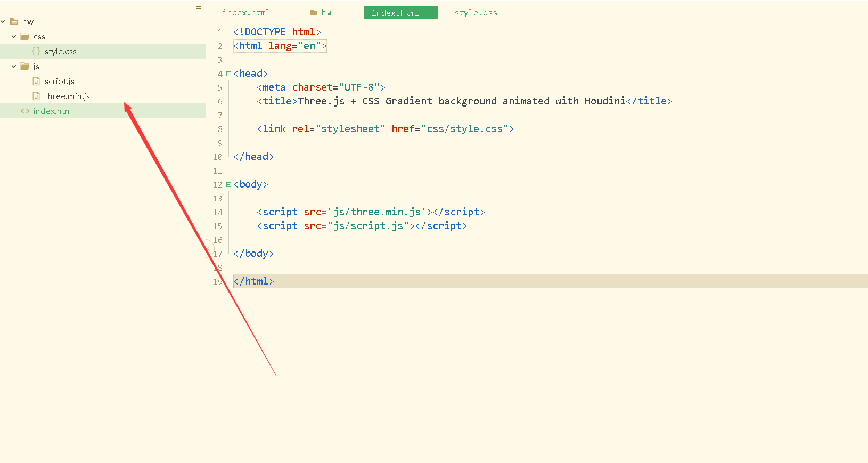Click the href="css/style.css" attribute
This screenshot has width=868, height=463.
click(450, 129)
